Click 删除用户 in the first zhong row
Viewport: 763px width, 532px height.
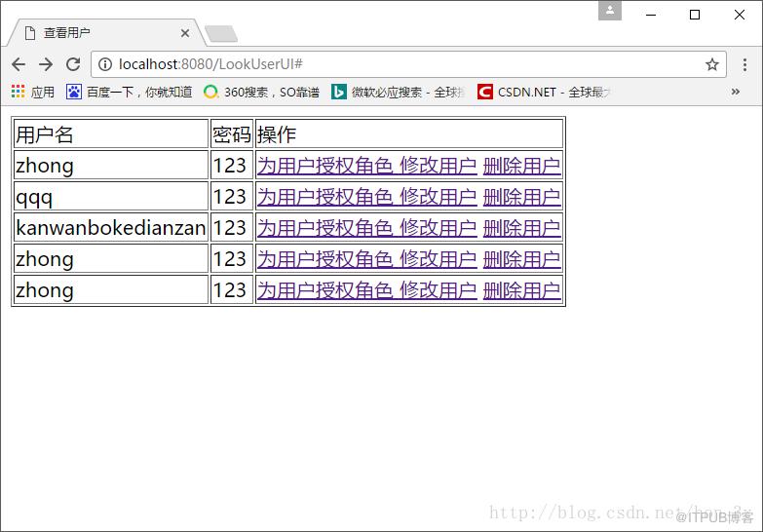522,166
